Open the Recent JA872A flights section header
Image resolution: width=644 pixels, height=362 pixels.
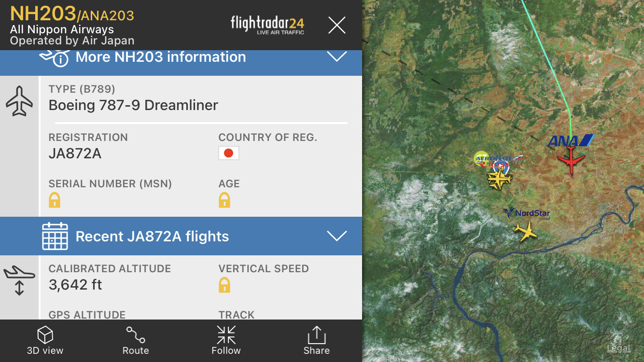pyautogui.click(x=152, y=237)
